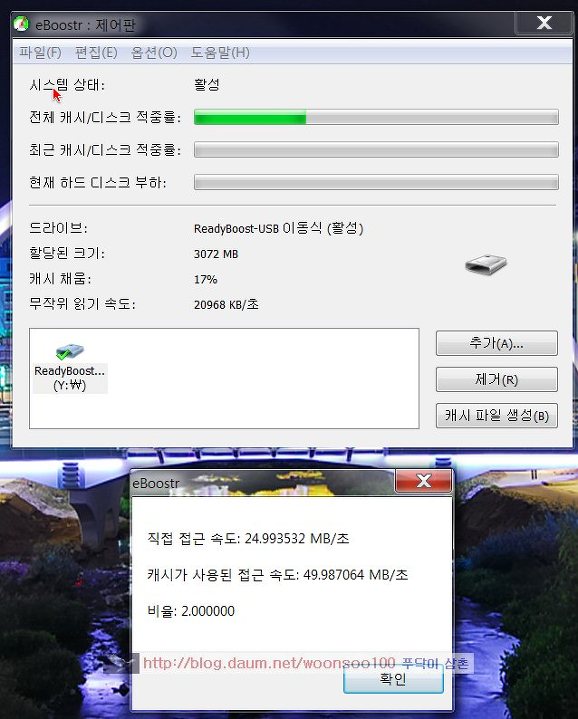Click the USB drive image beside drive info
Screen dimensions: 578x719
(x=485, y=264)
